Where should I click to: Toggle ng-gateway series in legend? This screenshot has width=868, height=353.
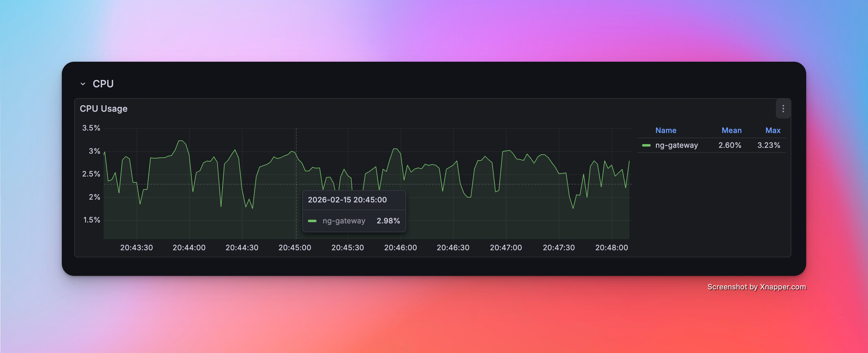[676, 145]
